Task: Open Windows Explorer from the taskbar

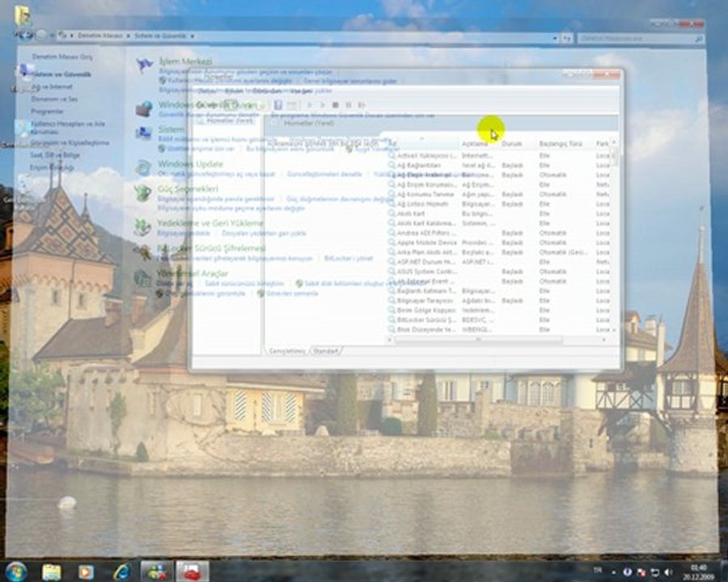Action: coord(52,571)
